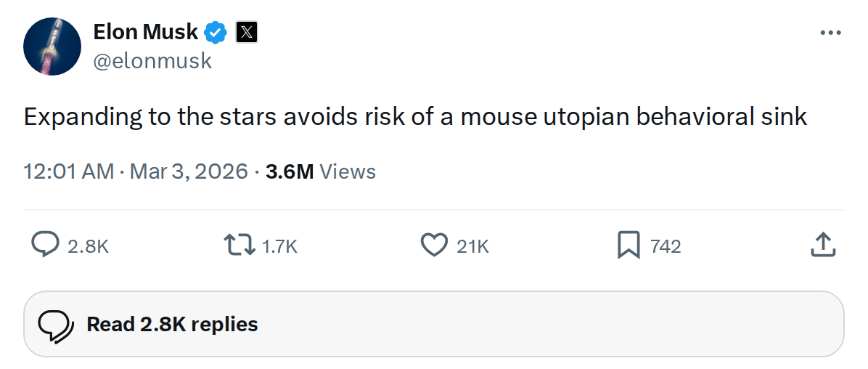Image resolution: width=868 pixels, height=369 pixels.
Task: View the 3.6M Views analytics
Action: point(321,171)
